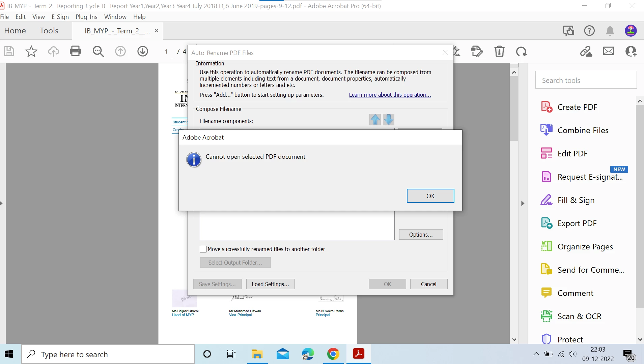Click the Print icon
Image resolution: width=644 pixels, height=364 pixels.
pos(75,51)
